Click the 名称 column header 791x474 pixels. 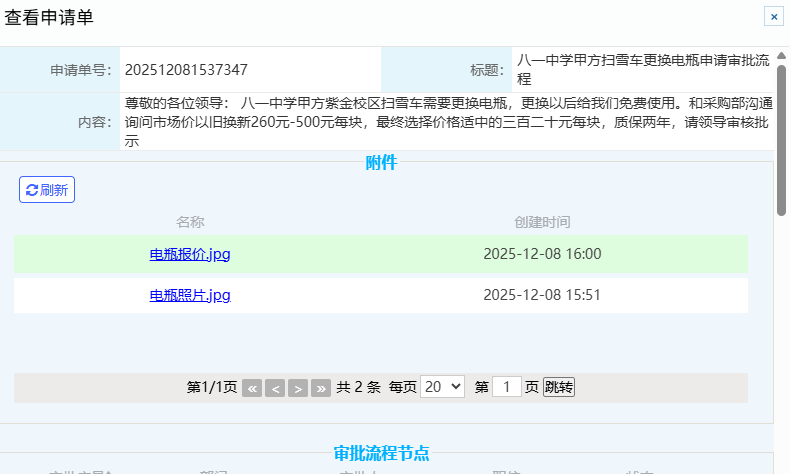pyautogui.click(x=190, y=222)
